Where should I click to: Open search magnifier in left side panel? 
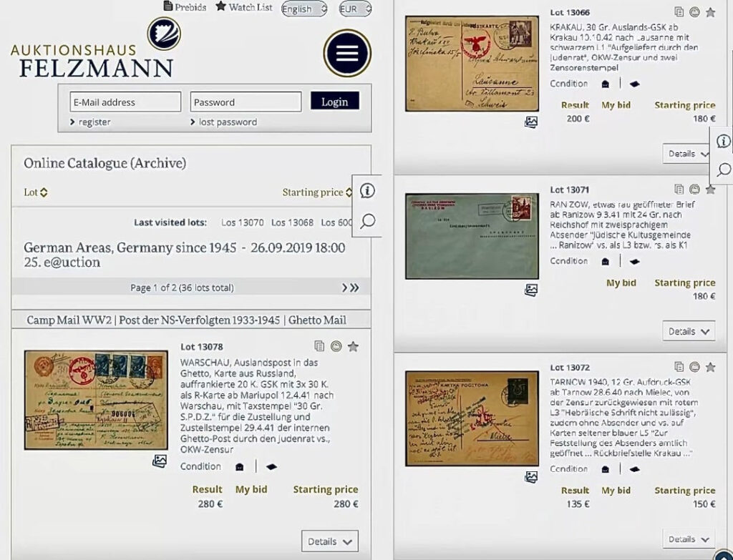[367, 221]
